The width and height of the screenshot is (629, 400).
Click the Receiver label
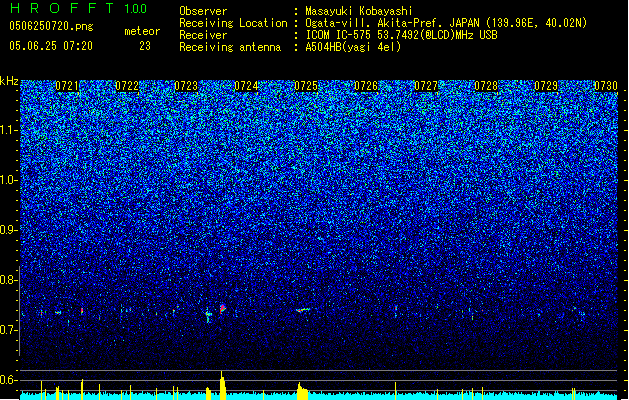click(x=203, y=35)
